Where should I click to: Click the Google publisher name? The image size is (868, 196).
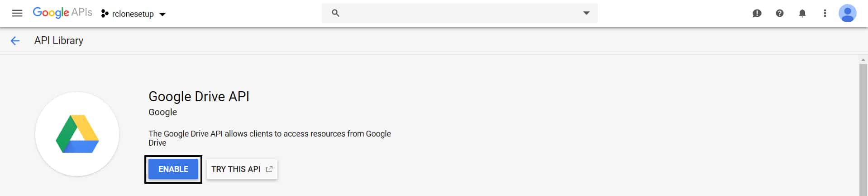coord(162,112)
